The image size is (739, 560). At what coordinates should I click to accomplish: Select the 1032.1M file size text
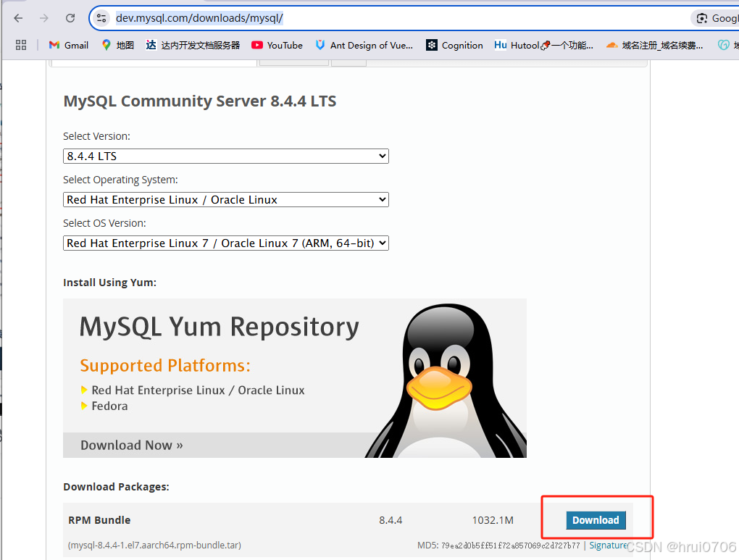point(493,520)
